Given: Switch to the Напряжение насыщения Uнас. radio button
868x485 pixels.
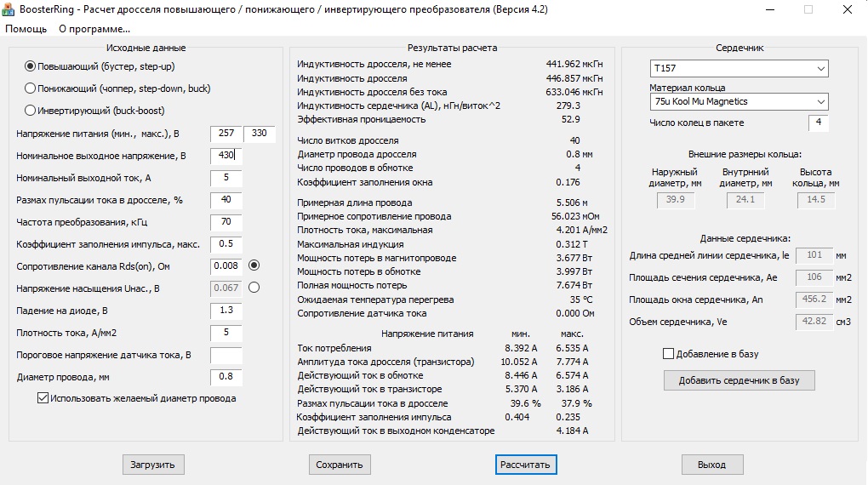Looking at the screenshot, I should point(254,288).
